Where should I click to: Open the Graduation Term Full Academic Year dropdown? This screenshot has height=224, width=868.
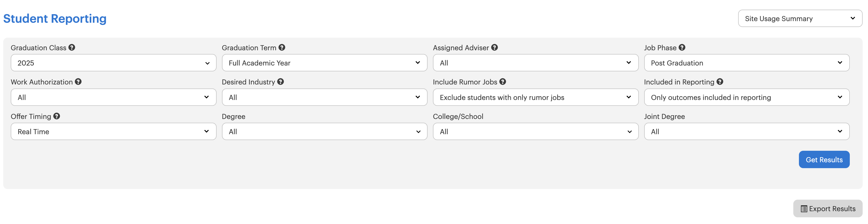324,63
